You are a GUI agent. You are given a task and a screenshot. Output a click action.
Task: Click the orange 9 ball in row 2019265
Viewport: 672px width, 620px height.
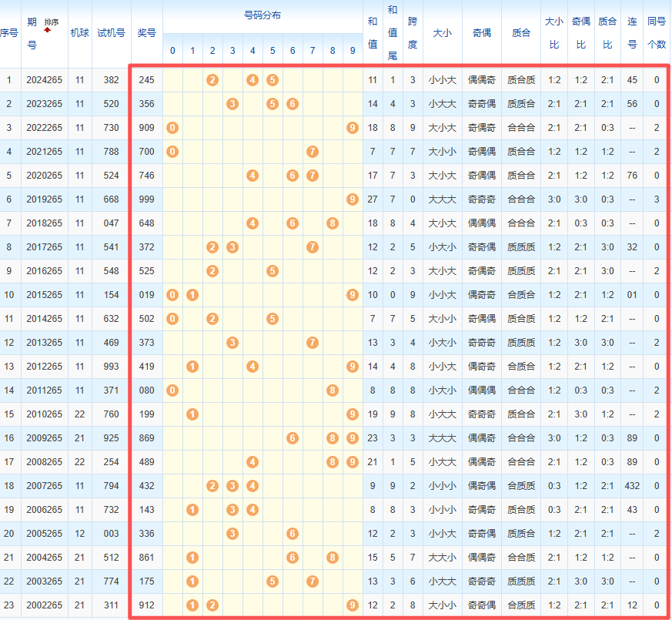point(353,199)
